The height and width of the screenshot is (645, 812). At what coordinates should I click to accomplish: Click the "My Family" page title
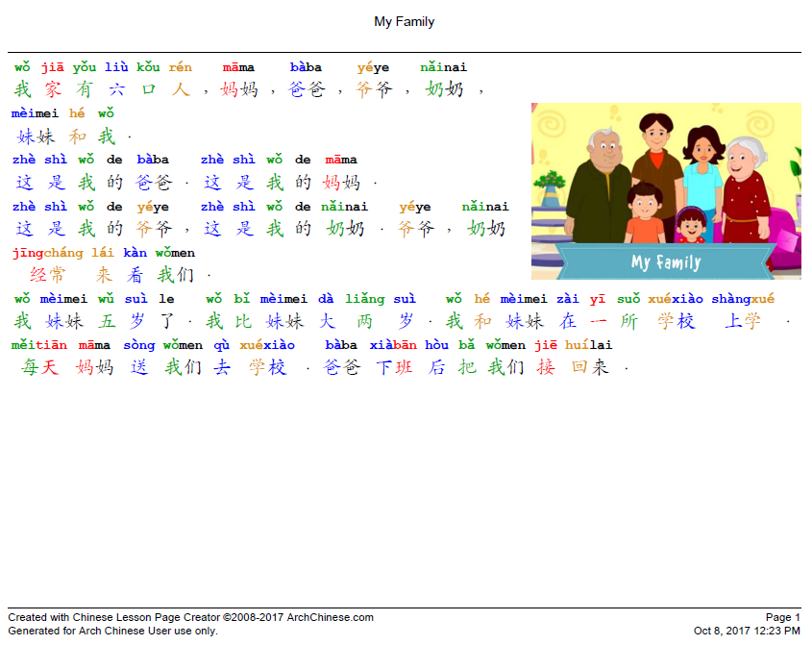tap(405, 21)
